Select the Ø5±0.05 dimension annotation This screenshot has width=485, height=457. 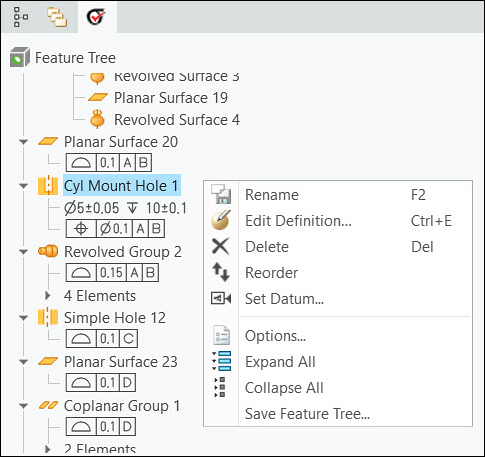pos(91,208)
